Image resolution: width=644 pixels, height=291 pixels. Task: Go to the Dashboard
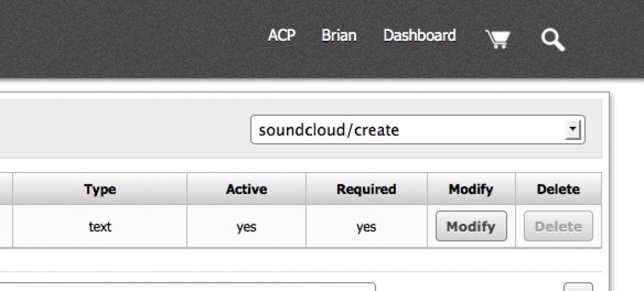420,35
